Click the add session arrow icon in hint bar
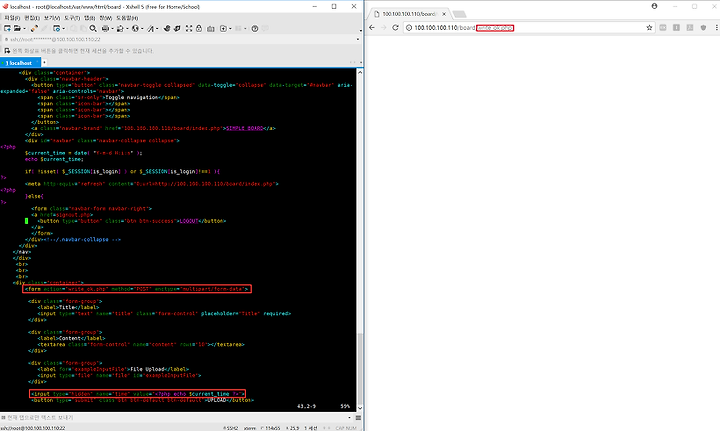 point(7,50)
